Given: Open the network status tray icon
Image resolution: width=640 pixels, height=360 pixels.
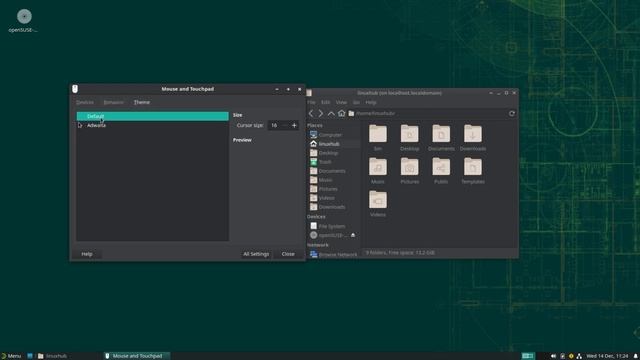Looking at the screenshot, I should (x=579, y=356).
